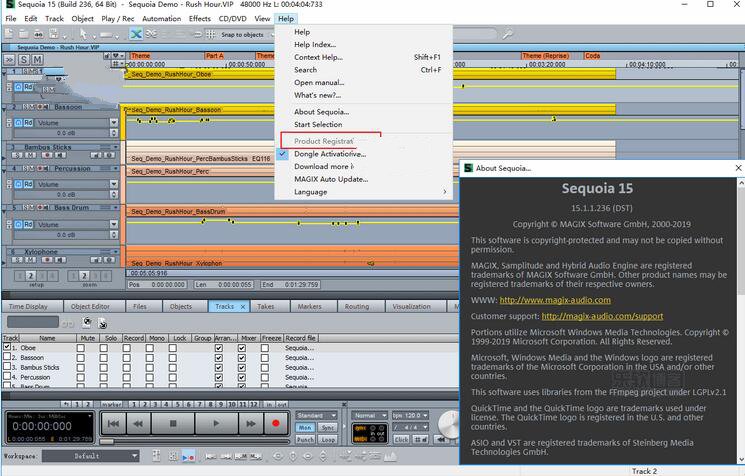
Task: Toggle the Sync button in transport panel
Action: pyautogui.click(x=327, y=428)
